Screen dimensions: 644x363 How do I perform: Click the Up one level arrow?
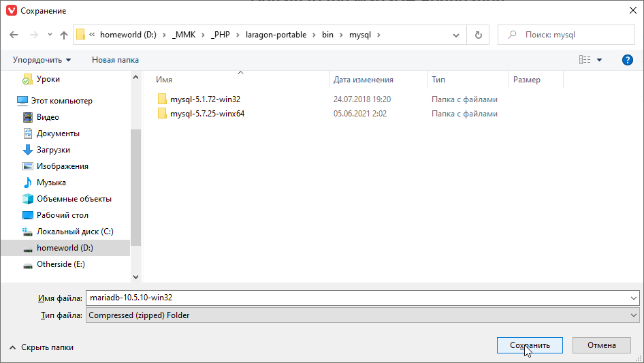[x=64, y=35]
